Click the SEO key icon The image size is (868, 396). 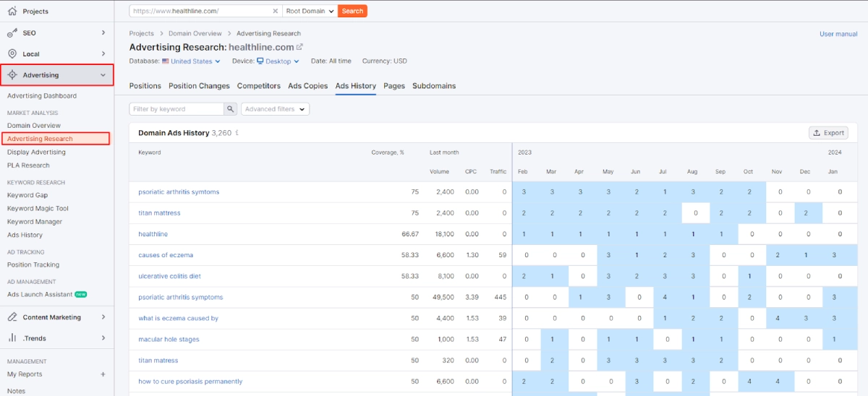[x=12, y=33]
